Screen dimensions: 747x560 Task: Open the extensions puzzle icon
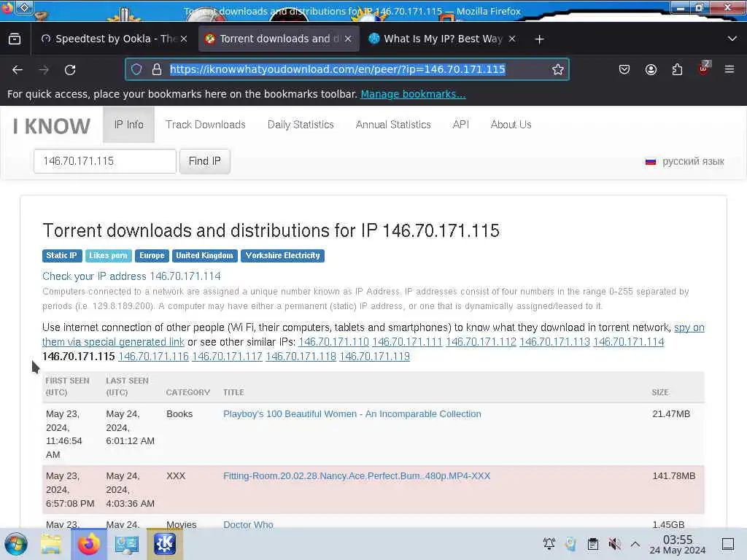[677, 69]
